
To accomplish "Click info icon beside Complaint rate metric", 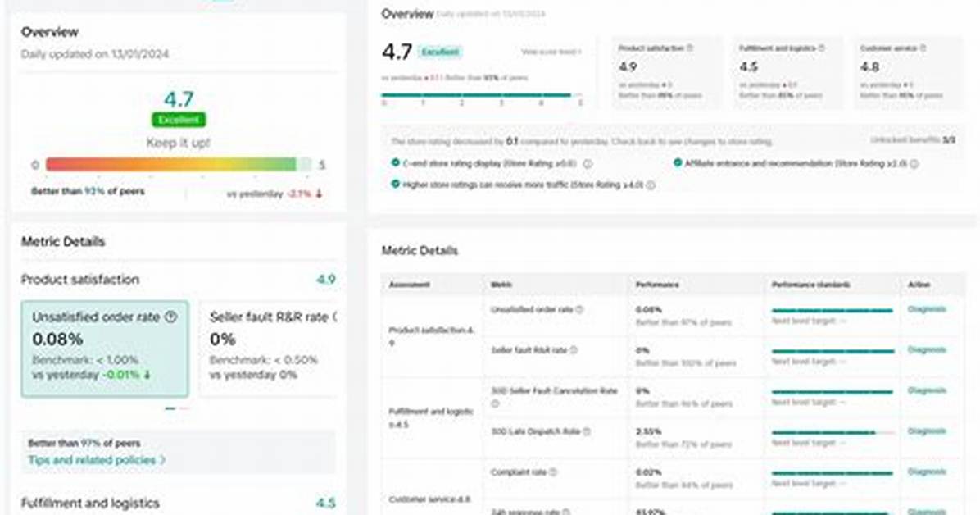I will click(x=553, y=472).
